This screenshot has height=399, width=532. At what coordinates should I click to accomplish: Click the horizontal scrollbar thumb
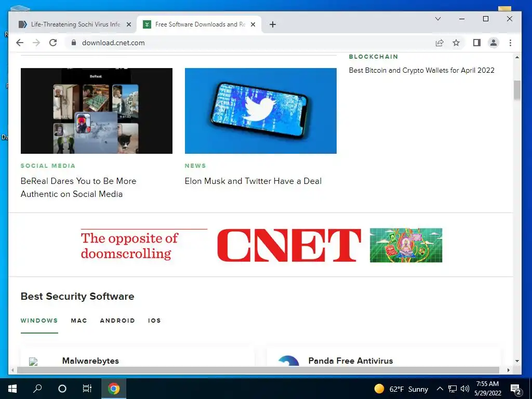click(x=258, y=370)
